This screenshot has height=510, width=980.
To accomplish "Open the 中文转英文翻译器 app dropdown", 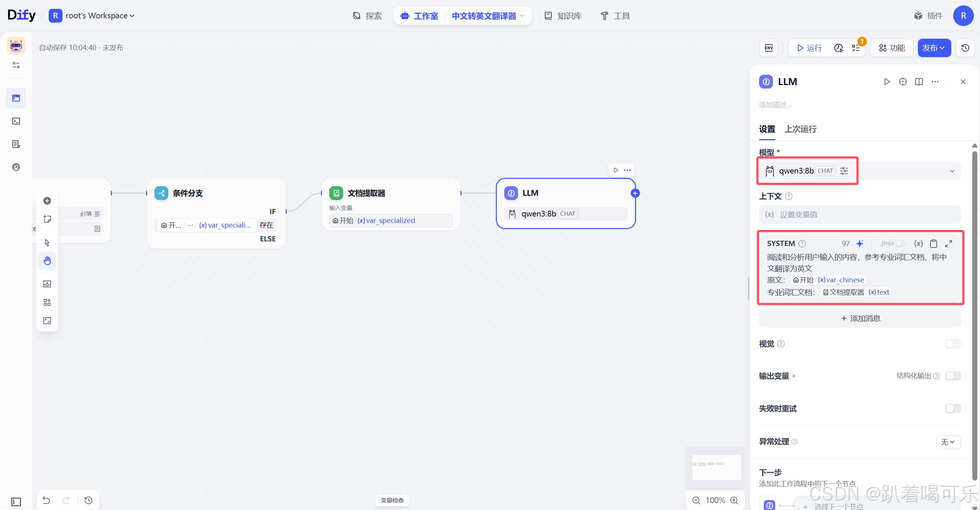I will [488, 16].
